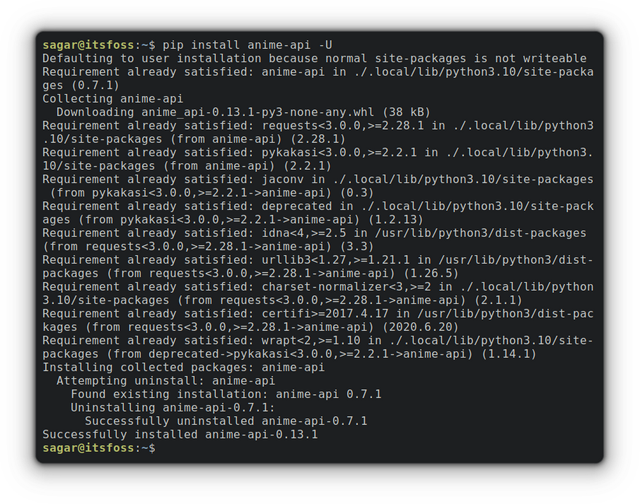640x504 pixels.
Task: Click the first sagar@itsfoss prompt text
Action: 88,45
